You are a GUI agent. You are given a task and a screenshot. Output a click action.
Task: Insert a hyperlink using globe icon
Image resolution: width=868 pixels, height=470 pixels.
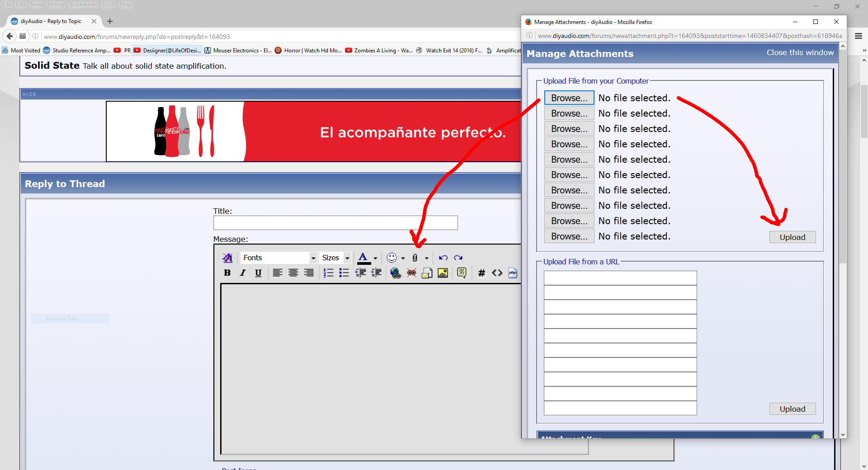[x=396, y=273]
